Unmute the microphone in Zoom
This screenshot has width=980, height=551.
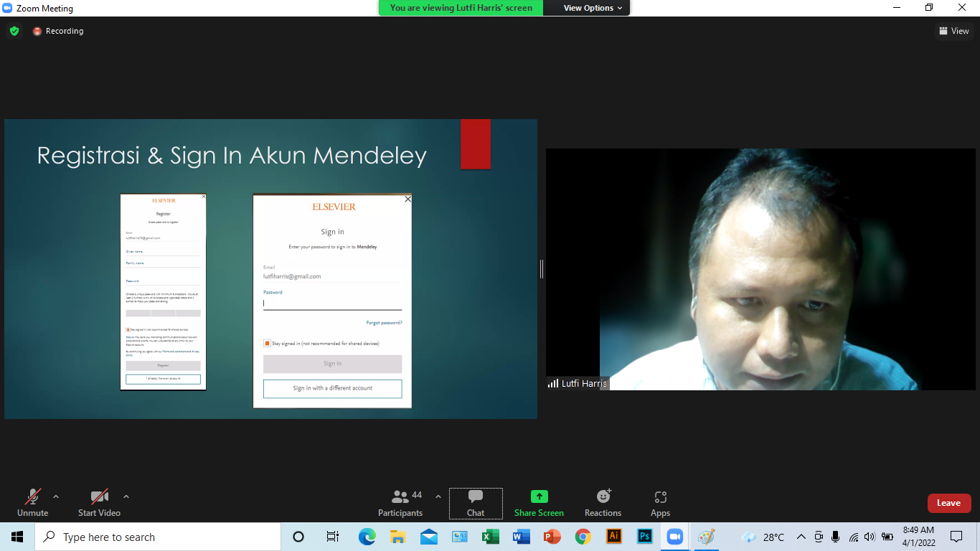[32, 502]
